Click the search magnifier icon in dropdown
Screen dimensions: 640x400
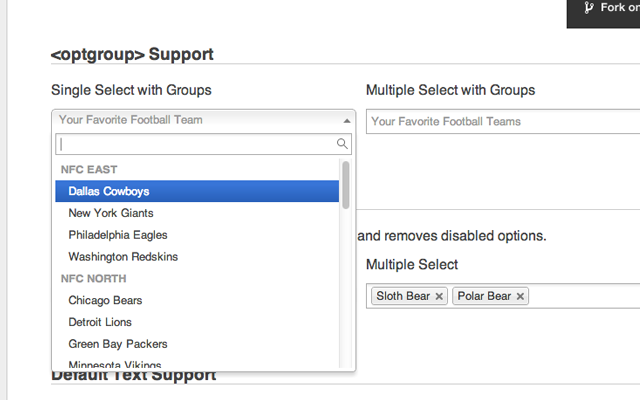[343, 144]
